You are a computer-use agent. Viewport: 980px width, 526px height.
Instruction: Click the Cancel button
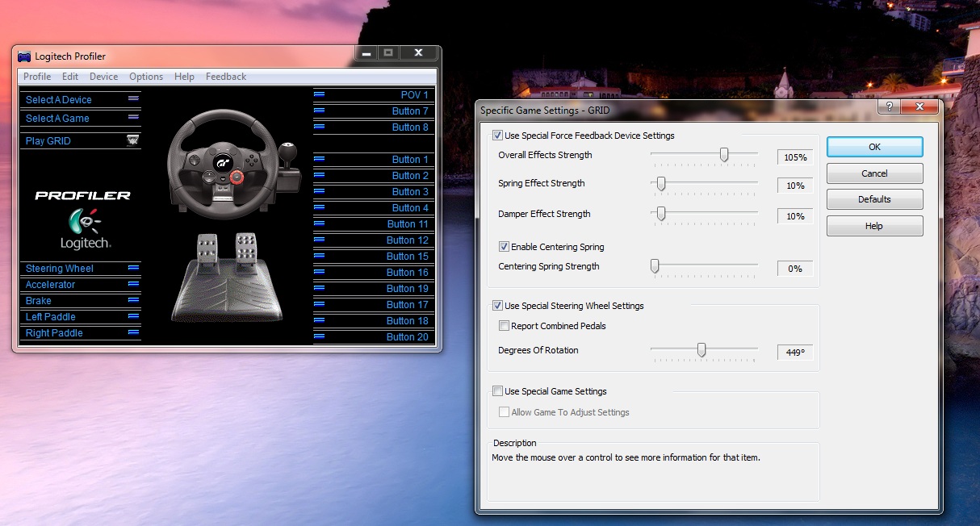tap(874, 173)
